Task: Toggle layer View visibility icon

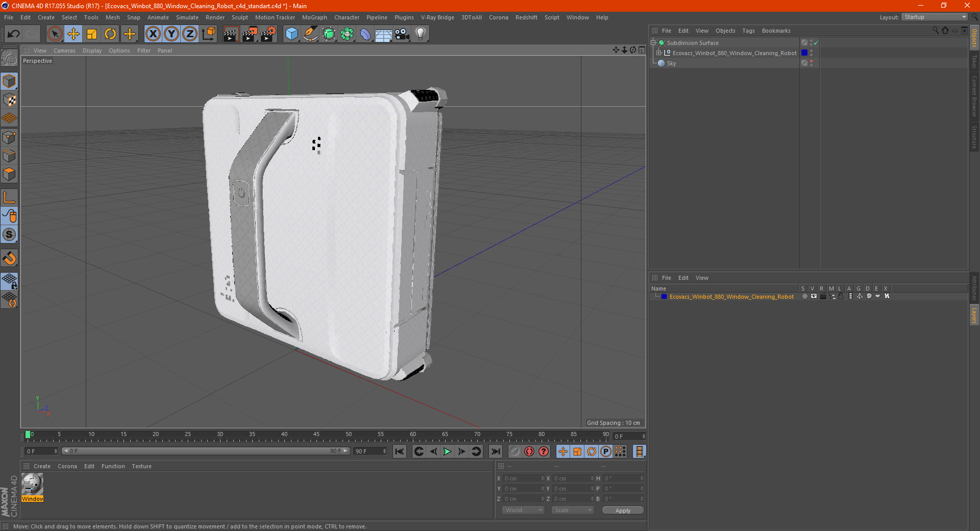Action: pos(814,296)
